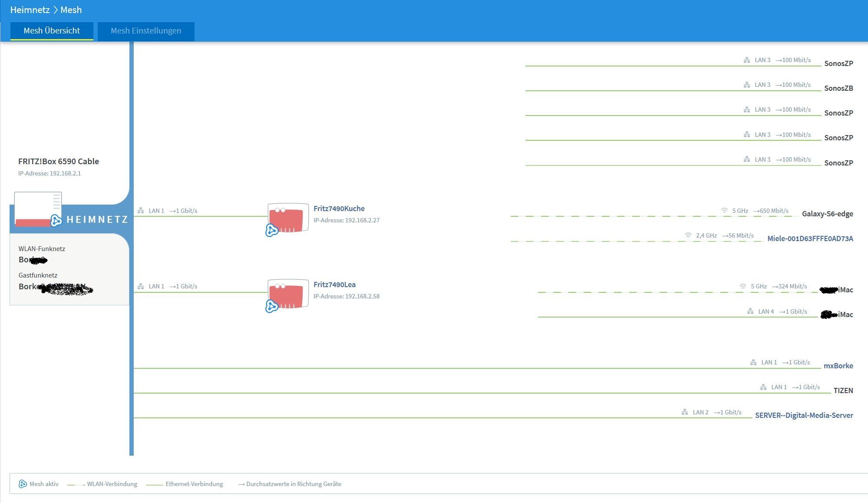The image size is (868, 503).
Task: Open SERVER--Digital-Media-Server device link
Action: pos(804,415)
